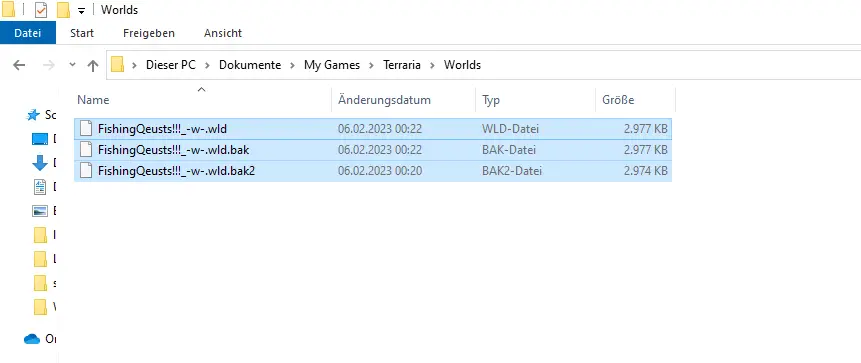Click the BAK2-Datei type cell
The image size is (861, 363).
pos(512,171)
